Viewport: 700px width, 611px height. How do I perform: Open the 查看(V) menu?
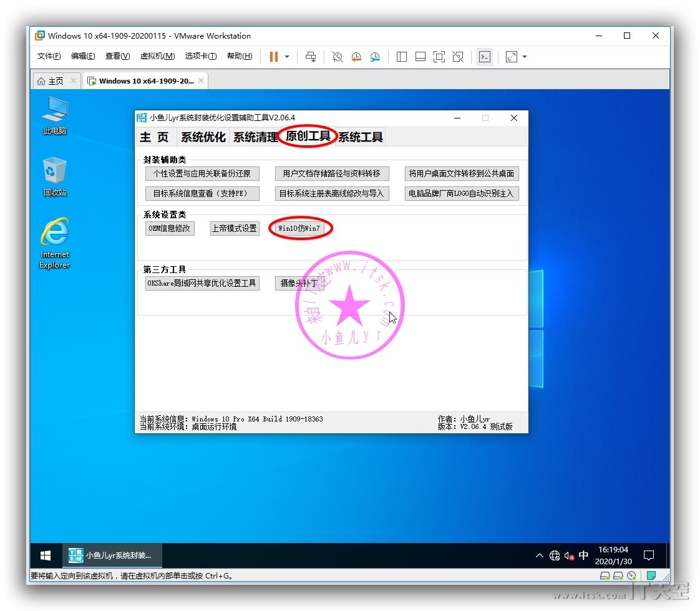(117, 56)
